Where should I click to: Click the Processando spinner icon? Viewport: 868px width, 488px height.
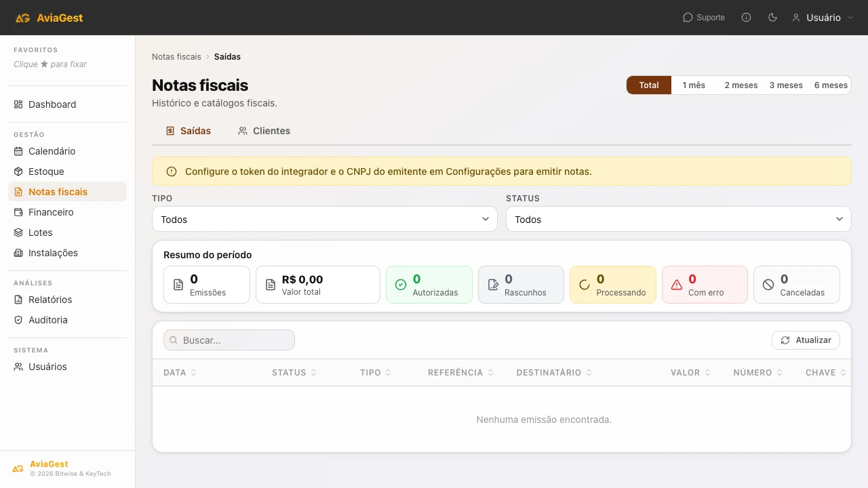[585, 285]
